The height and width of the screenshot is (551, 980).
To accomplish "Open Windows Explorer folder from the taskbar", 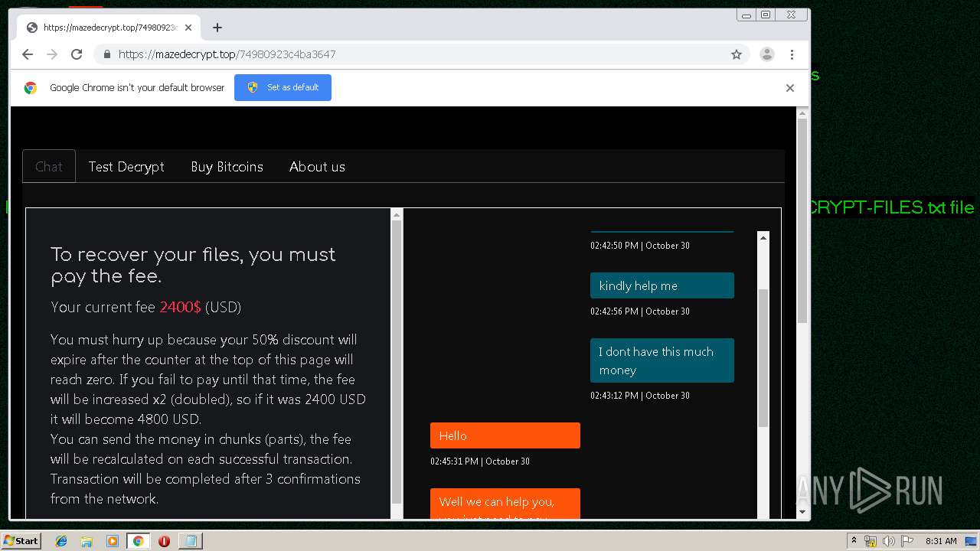I will [x=87, y=541].
